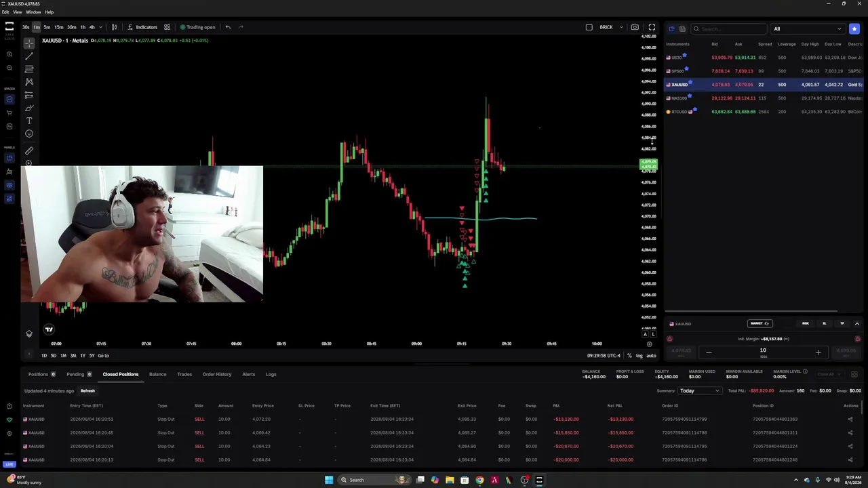The height and width of the screenshot is (488, 868).
Task: Toggle the L button on price axis
Action: point(653,334)
